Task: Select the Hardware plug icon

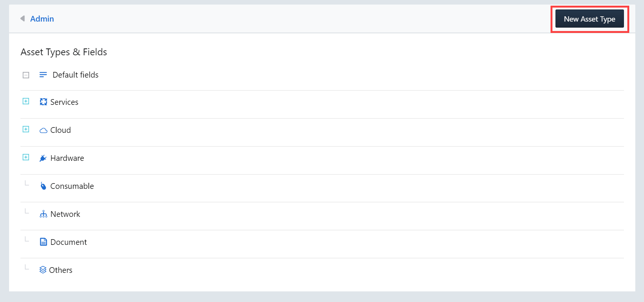Action: (43, 158)
